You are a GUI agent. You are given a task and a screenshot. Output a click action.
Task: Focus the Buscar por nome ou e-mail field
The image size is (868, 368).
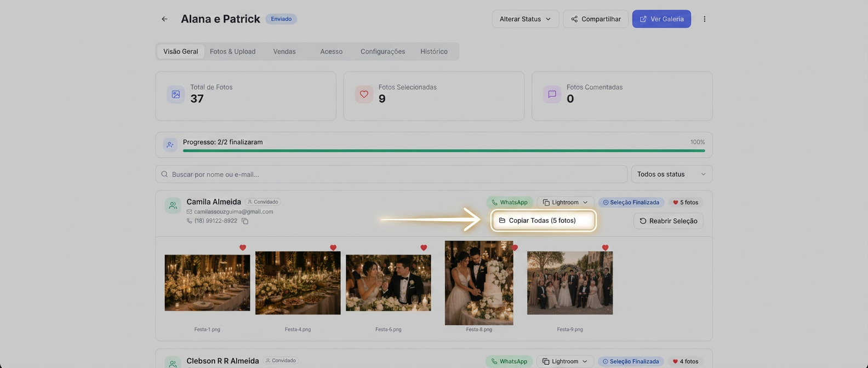(391, 174)
